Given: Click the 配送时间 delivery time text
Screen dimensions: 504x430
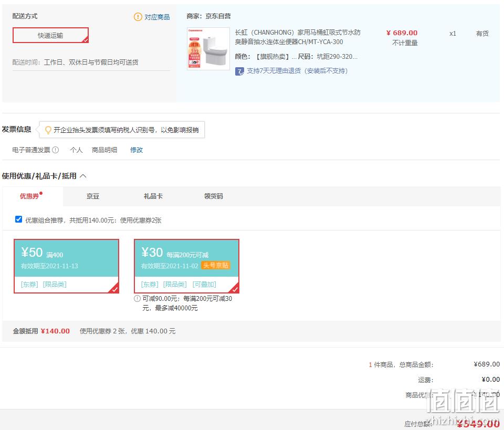Looking at the screenshot, I should coord(75,62).
